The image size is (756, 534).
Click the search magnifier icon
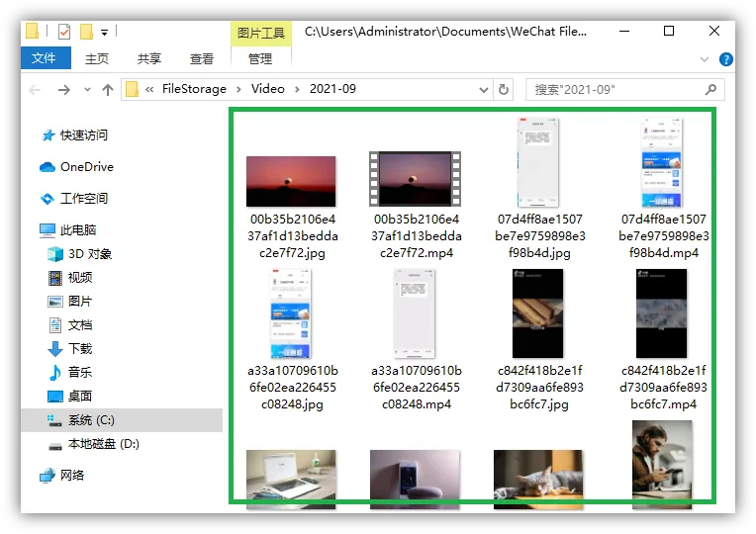click(x=710, y=90)
